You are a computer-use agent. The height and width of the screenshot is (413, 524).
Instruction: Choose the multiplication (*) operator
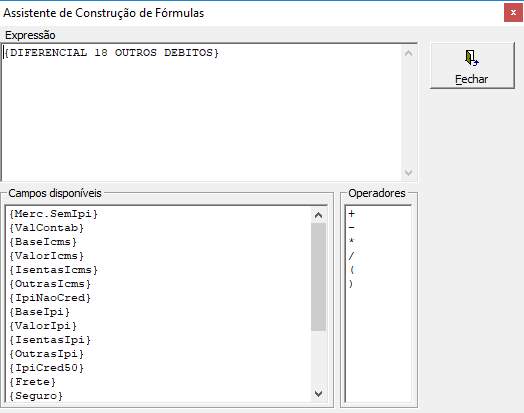click(x=352, y=241)
